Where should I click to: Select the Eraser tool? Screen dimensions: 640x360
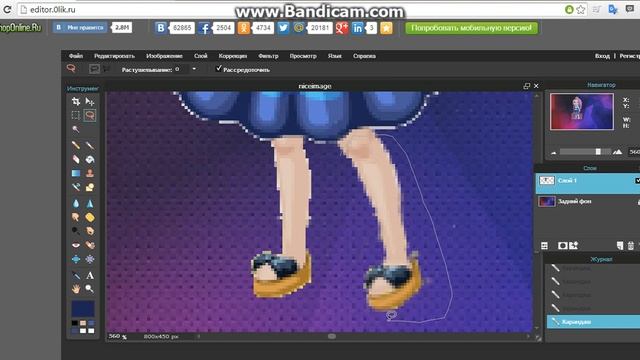(76, 159)
